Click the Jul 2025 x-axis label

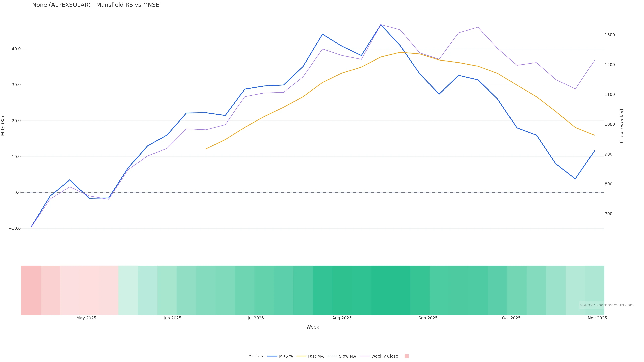[256, 318]
